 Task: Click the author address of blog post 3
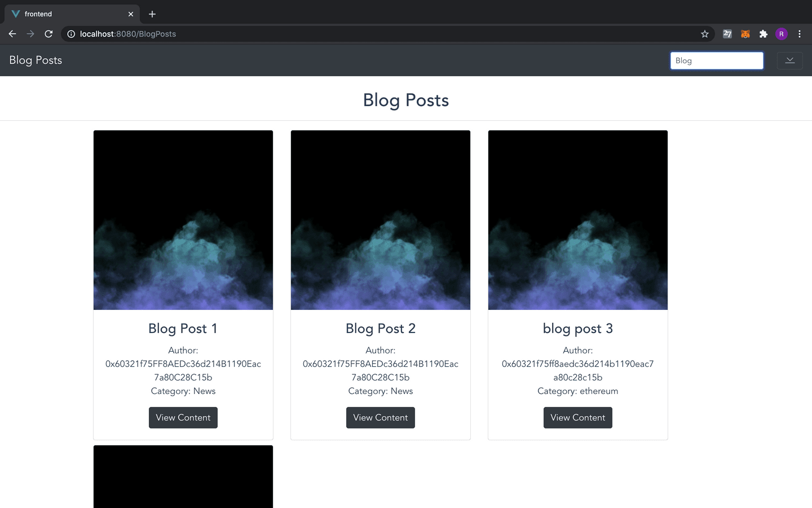tap(578, 371)
